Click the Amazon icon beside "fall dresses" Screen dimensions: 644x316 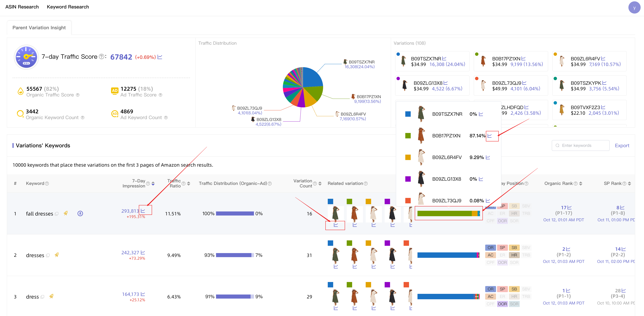coord(80,214)
